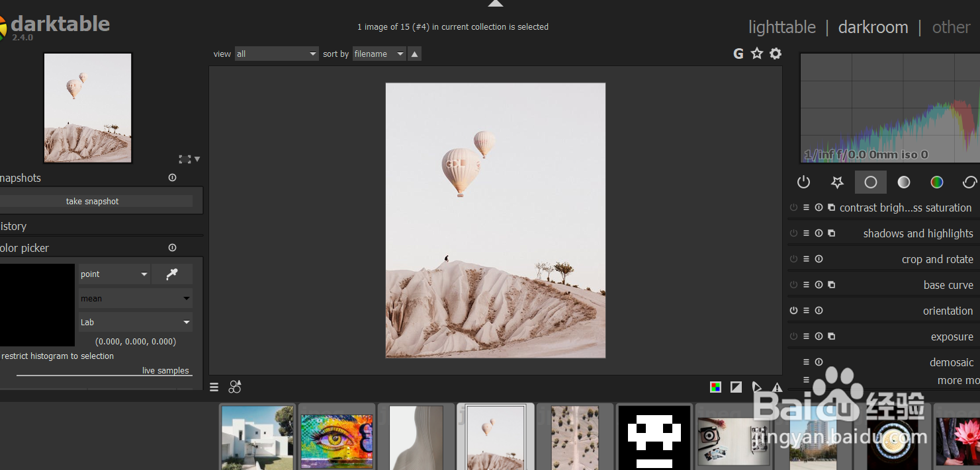The image size is (980, 470).
Task: Reset the snapshots panel
Action: click(172, 178)
